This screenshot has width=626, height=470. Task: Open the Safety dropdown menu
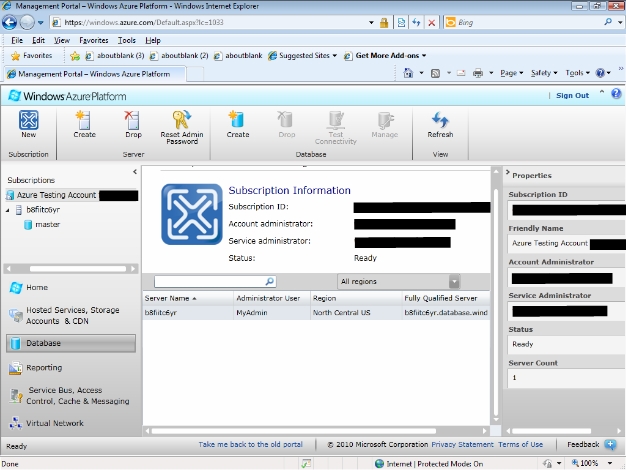point(544,73)
